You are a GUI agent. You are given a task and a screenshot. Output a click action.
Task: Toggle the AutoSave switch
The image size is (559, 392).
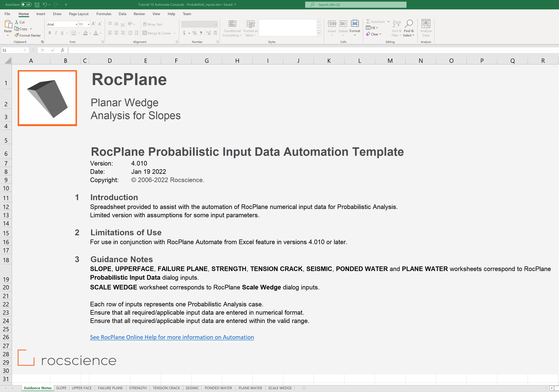(x=26, y=5)
